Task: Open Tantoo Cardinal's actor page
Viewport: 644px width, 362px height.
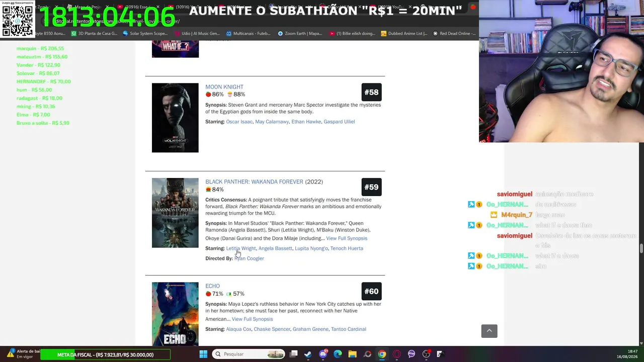Action: pyautogui.click(x=349, y=329)
